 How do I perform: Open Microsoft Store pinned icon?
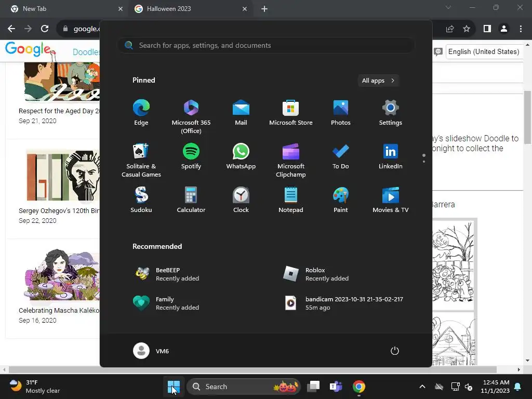coord(291,113)
